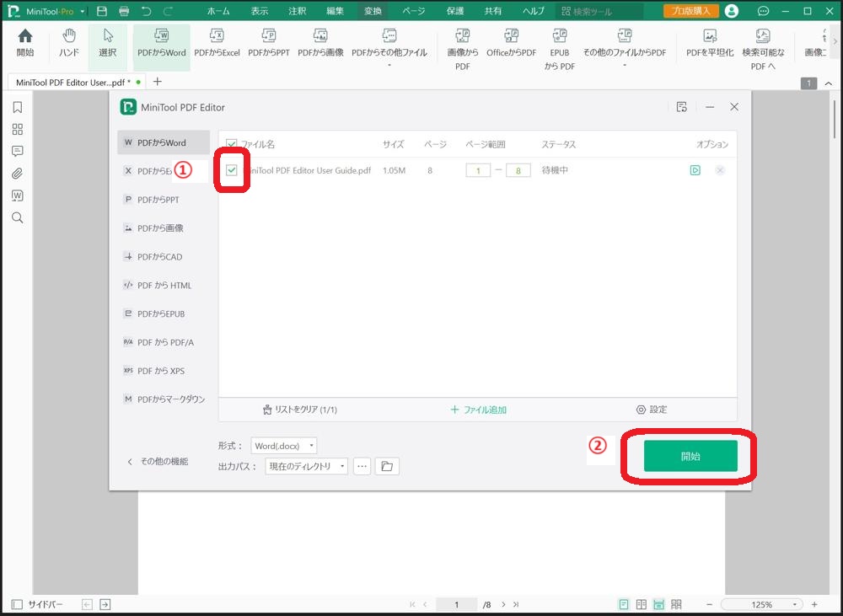Select PDFからマークダウン in dialog list
The image size is (843, 616).
164,399
